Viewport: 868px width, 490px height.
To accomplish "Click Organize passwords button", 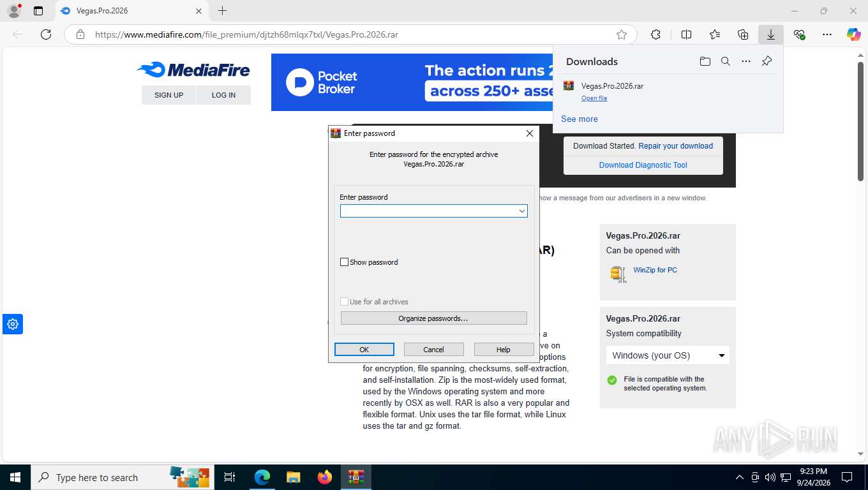I will click(434, 318).
